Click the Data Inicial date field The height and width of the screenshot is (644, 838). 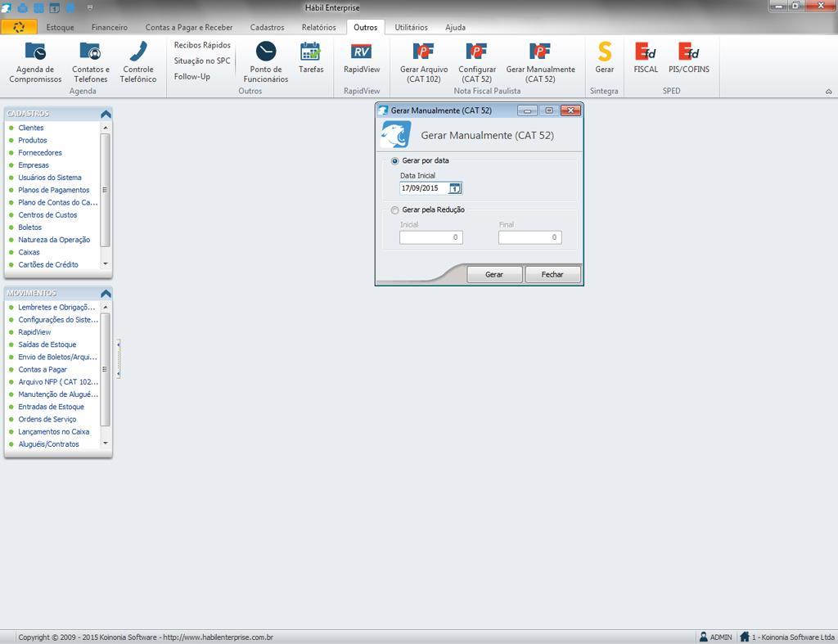click(x=424, y=188)
